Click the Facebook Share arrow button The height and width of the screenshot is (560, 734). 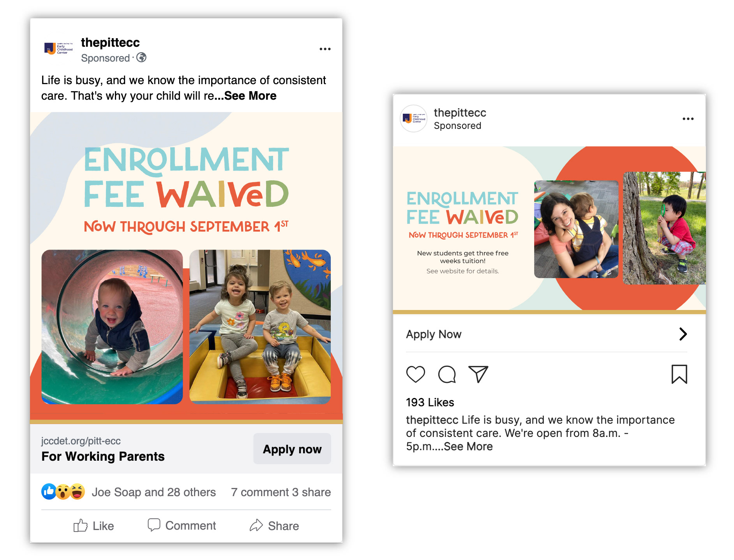tap(274, 526)
